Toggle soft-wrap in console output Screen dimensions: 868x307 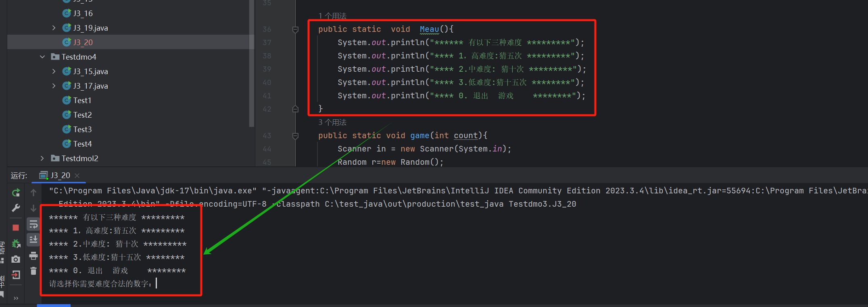[33, 224]
